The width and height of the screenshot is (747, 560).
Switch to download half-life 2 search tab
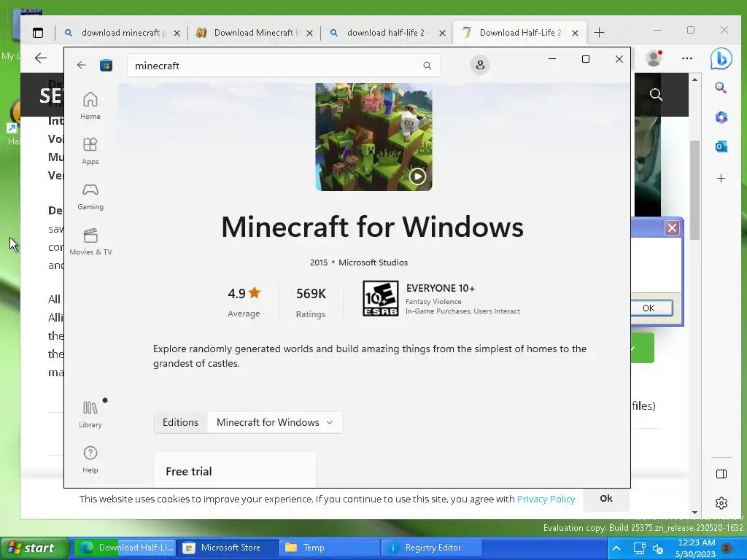389,33
